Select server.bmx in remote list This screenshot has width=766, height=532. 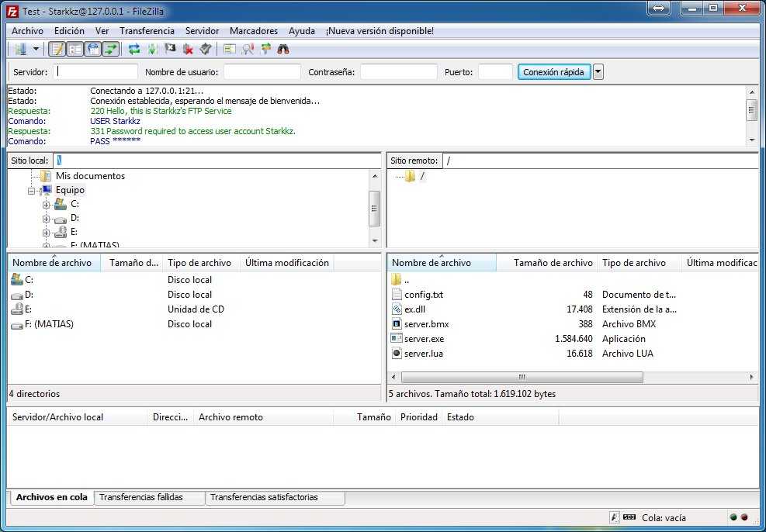coord(421,323)
